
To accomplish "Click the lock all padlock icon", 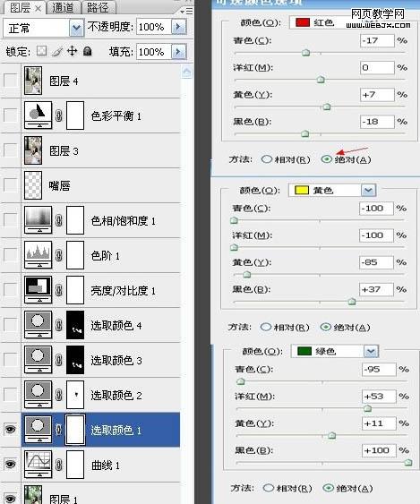I will pos(88,51).
